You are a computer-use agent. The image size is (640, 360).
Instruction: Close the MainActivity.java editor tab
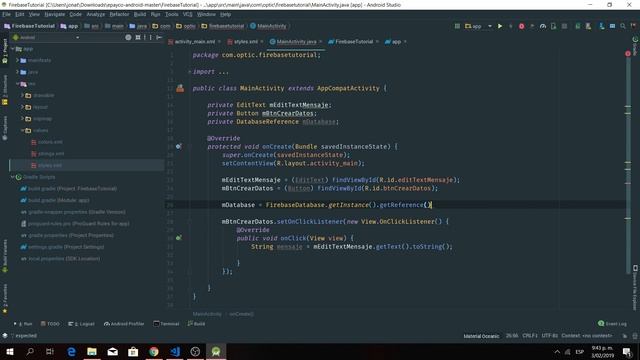(x=320, y=42)
